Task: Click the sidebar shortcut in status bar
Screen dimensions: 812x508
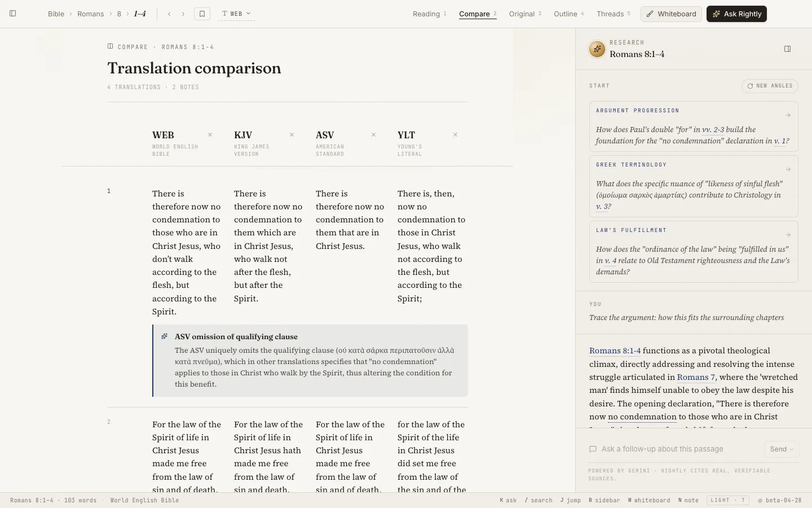Action: 604,500
